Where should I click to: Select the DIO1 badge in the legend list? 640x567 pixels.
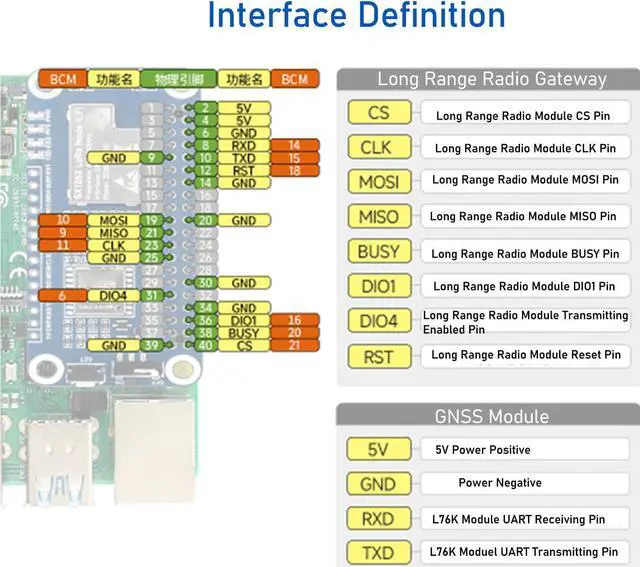click(x=378, y=286)
